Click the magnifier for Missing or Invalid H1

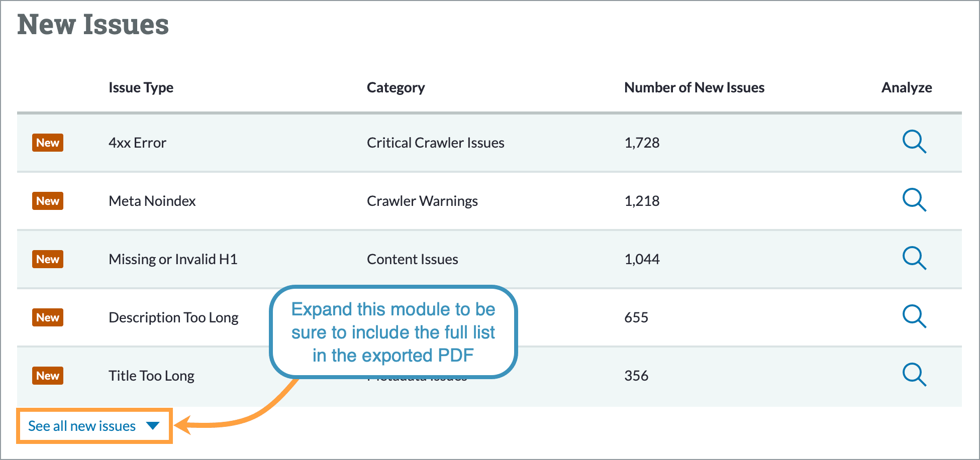click(915, 259)
